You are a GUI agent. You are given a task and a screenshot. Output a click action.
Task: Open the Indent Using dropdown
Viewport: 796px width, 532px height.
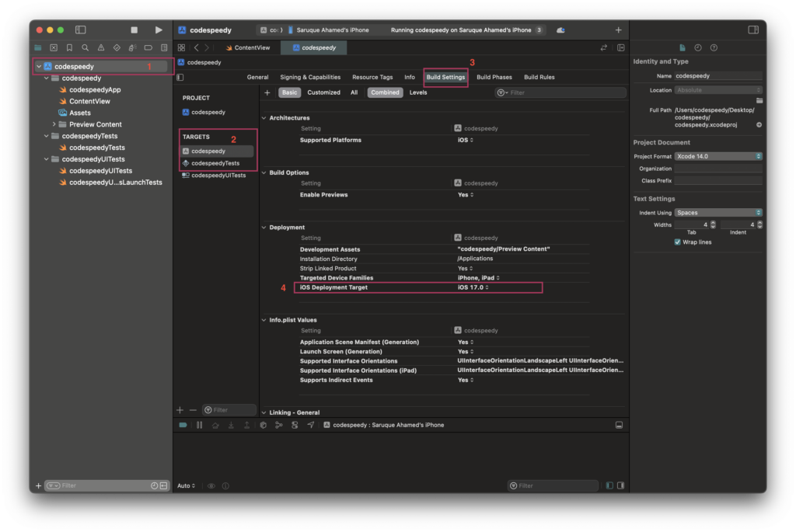pos(718,213)
